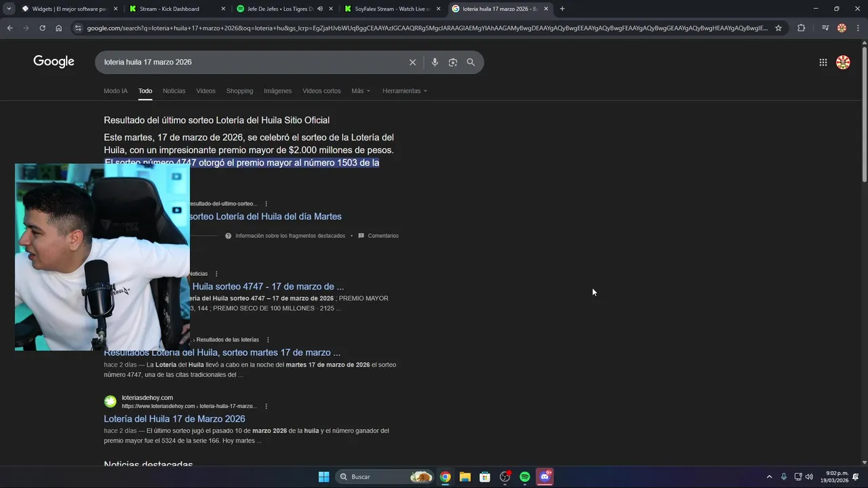Reload the current page
This screenshot has height=488, width=868.
coord(42,28)
